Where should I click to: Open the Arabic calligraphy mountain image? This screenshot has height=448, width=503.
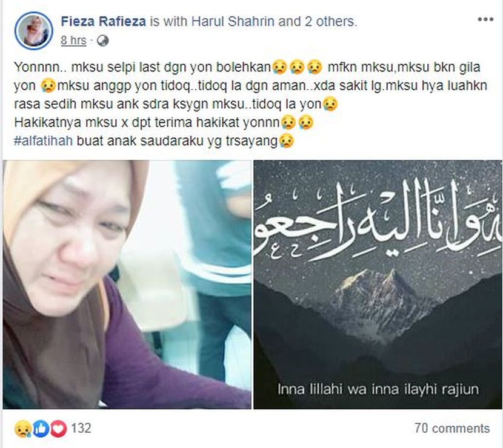coord(378,285)
